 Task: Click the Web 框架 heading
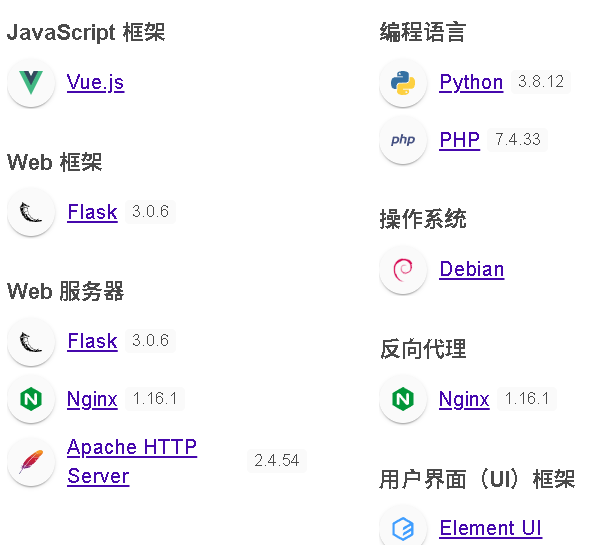pyautogui.click(x=55, y=162)
